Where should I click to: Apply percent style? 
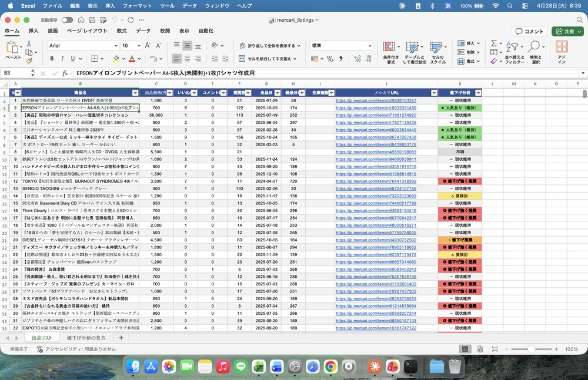[x=330, y=59]
